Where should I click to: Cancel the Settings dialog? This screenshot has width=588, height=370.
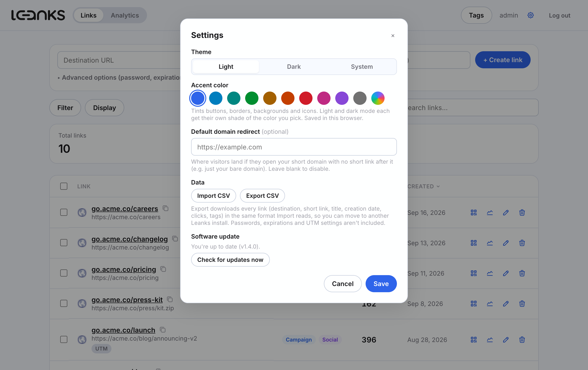(x=343, y=283)
